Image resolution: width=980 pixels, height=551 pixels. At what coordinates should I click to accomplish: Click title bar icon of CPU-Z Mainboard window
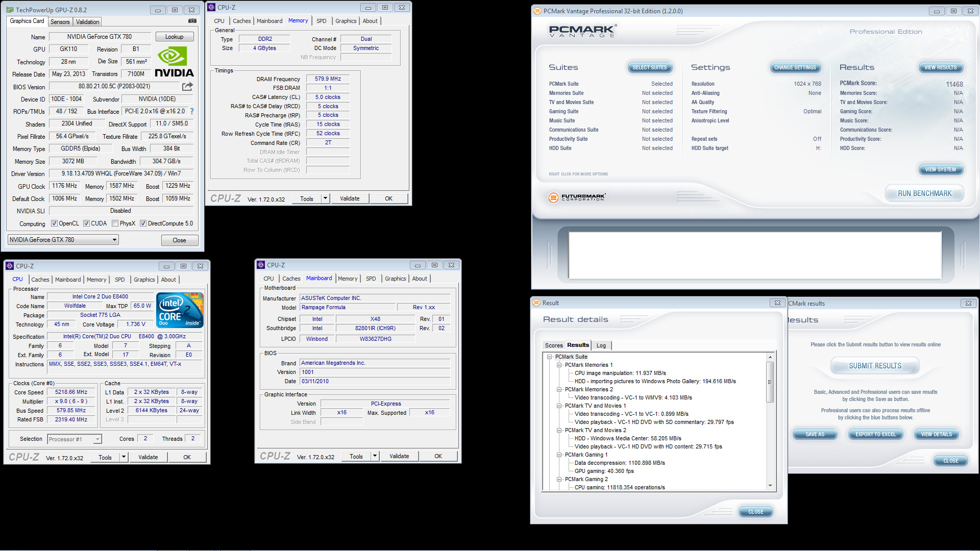click(x=261, y=265)
